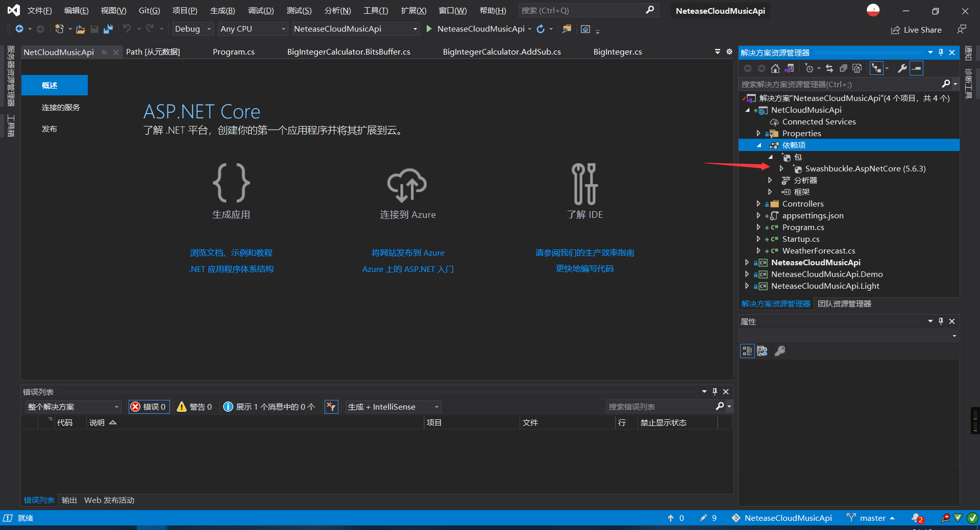Click the Home icon in Solution Explorer

(775, 68)
